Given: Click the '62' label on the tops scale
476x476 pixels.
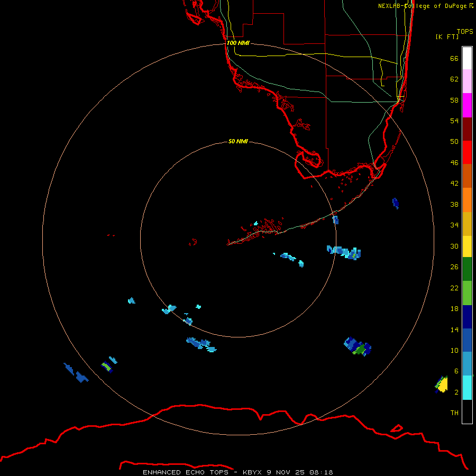Looking at the screenshot, I should (x=454, y=79).
